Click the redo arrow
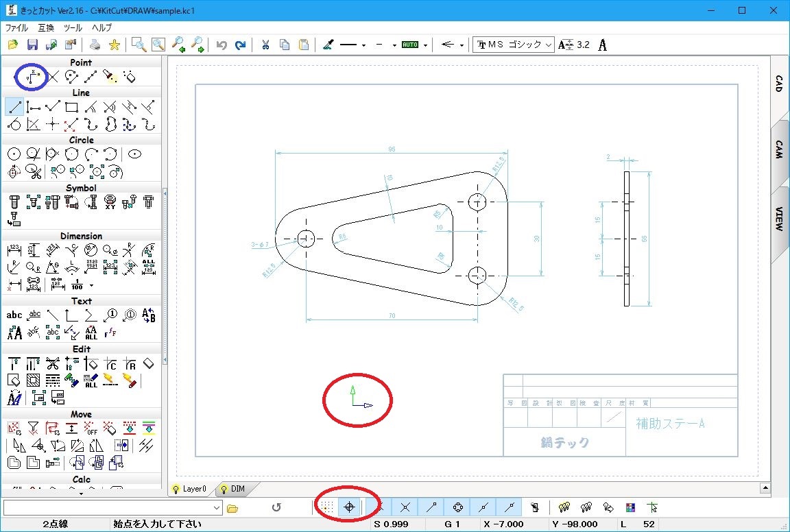Screen dimensions: 790x532 point(240,45)
